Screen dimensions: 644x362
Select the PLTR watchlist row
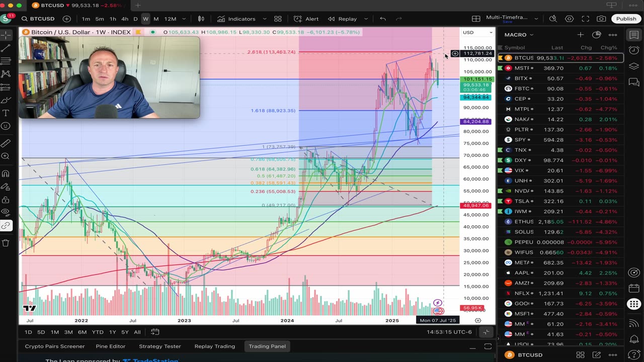(x=561, y=130)
